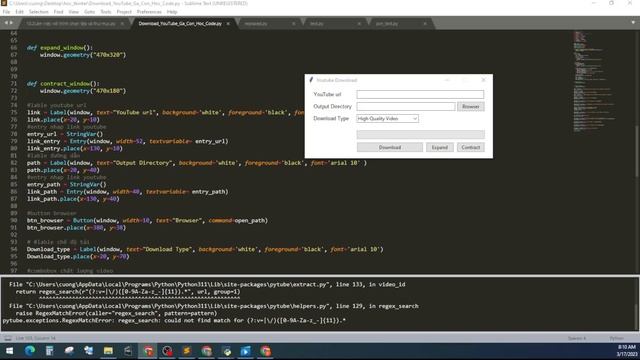
Task: Open Sublime Text from the taskbar
Action: click(187, 351)
